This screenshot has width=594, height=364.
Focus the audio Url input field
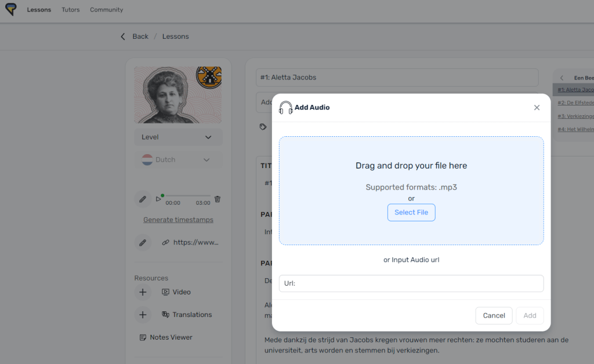418,283
